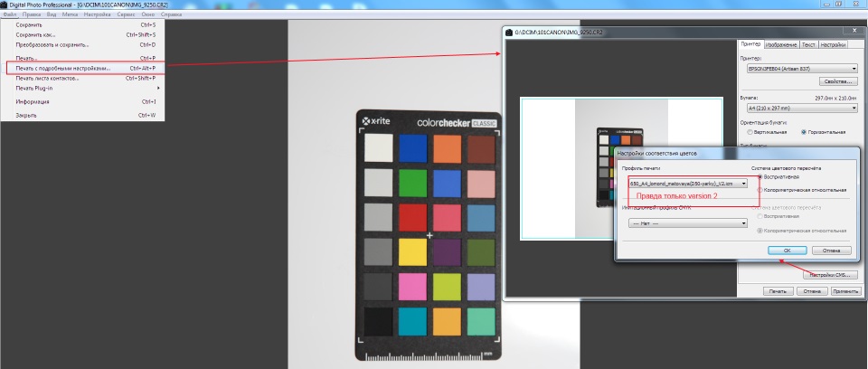868x369 pixels.
Task: Switch to the Настройки tab
Action: click(x=833, y=44)
